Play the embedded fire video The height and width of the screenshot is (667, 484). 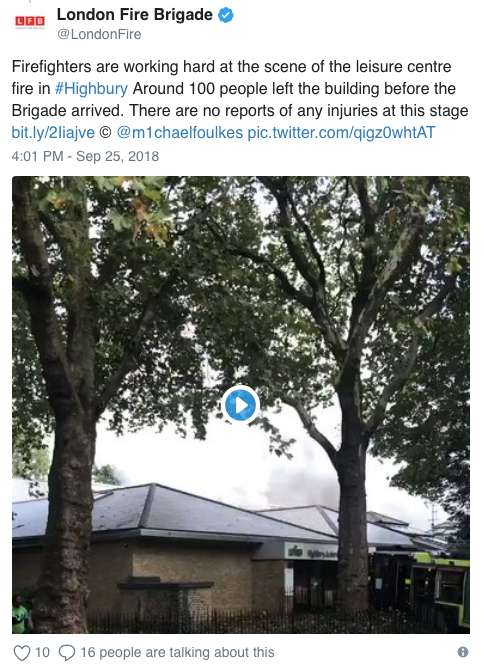pos(240,405)
